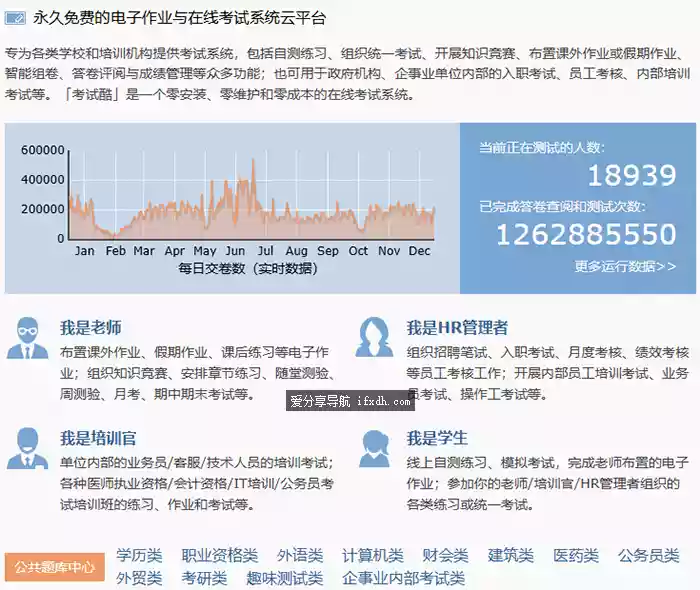Click the 已完成答卷查阅和测试次数 label
The width and height of the screenshot is (700, 590).
click(x=562, y=207)
